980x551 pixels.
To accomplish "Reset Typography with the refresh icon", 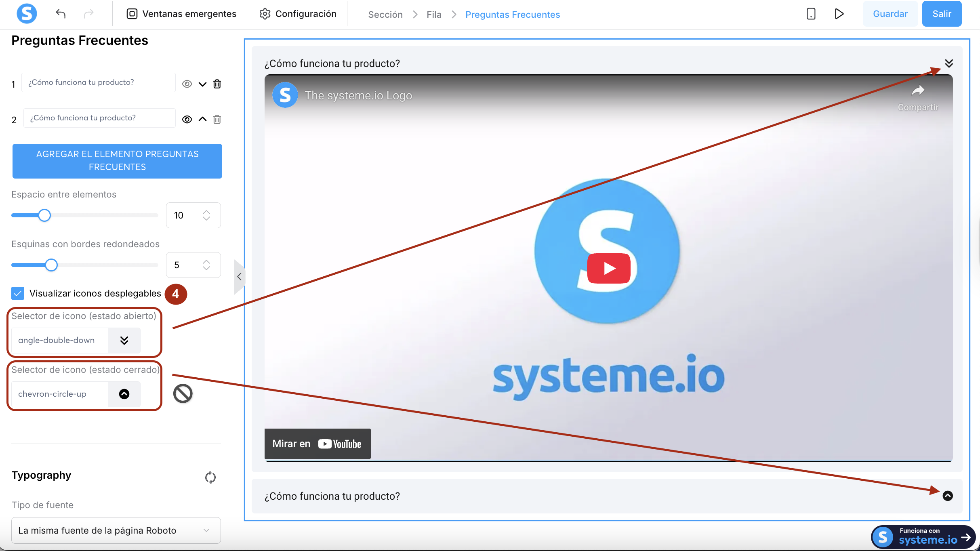I will pyautogui.click(x=210, y=477).
